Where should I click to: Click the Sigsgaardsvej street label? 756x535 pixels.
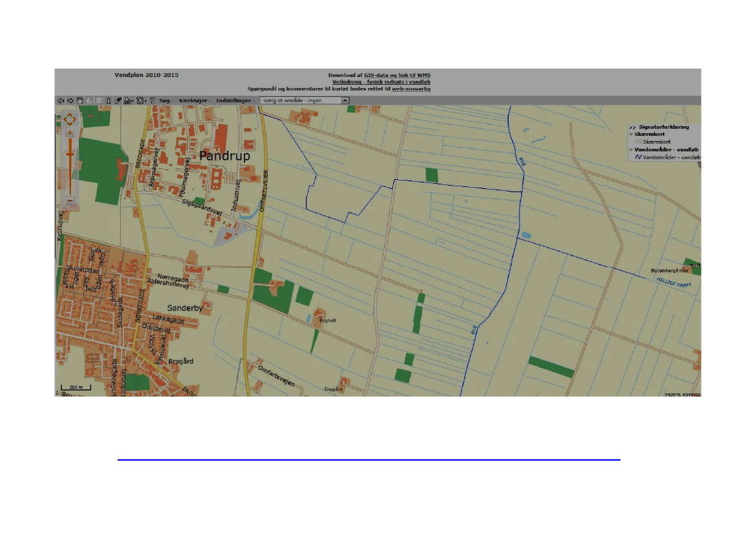click(x=202, y=208)
